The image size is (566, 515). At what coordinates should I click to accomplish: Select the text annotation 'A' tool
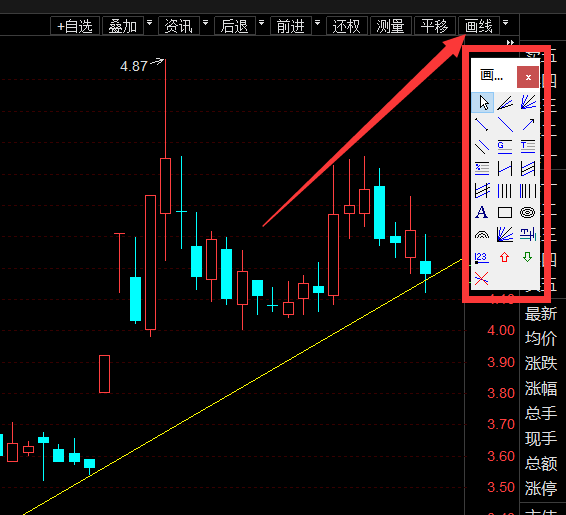(x=482, y=213)
